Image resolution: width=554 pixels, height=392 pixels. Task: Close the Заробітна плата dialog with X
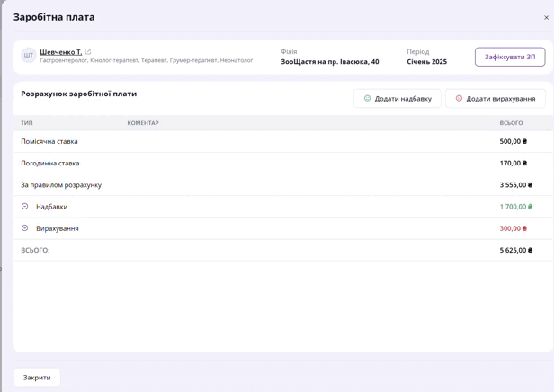point(546,18)
